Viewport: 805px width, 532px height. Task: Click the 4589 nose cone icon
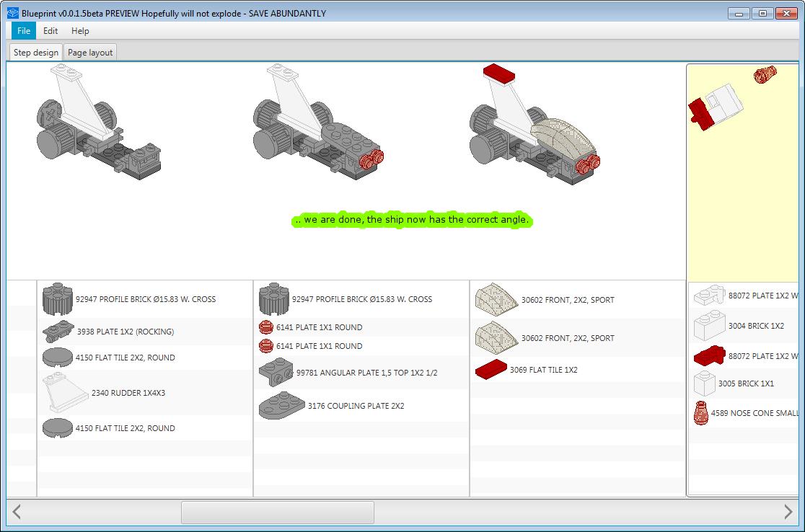701,413
